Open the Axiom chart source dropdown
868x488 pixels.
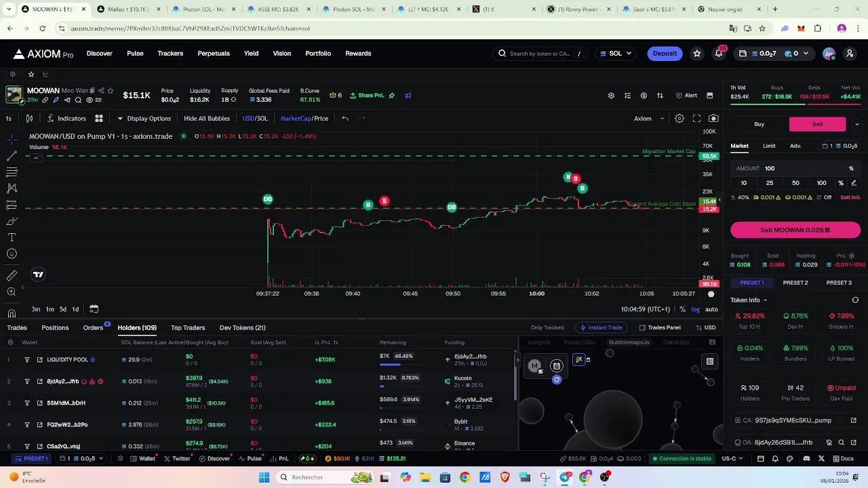pyautogui.click(x=649, y=119)
